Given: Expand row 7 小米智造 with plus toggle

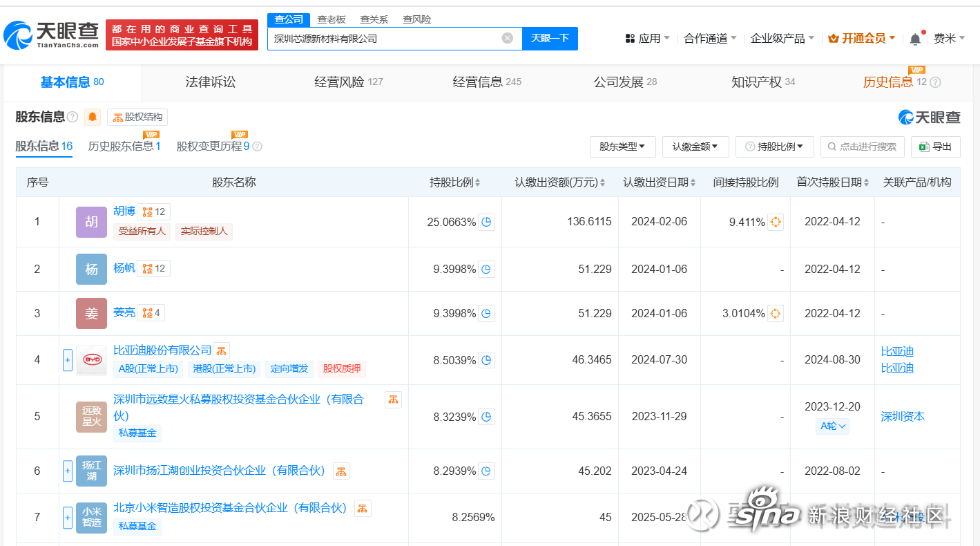Looking at the screenshot, I should 68,517.
